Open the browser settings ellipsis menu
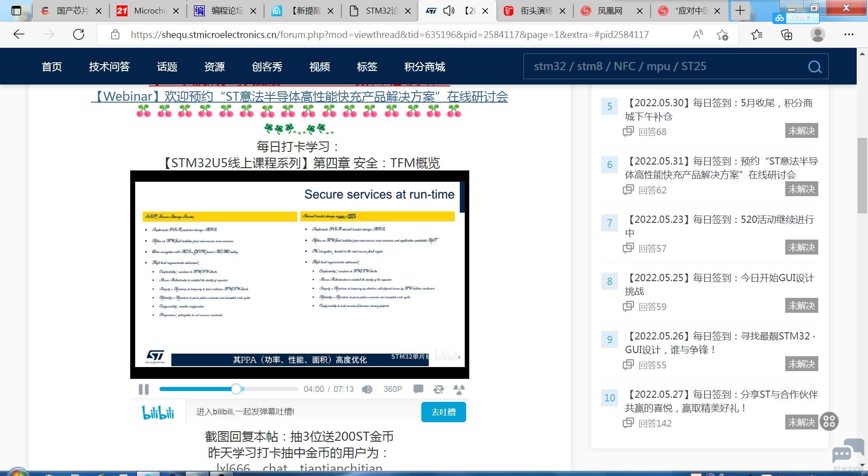Screen dimensions: 868x476 coord(849,34)
